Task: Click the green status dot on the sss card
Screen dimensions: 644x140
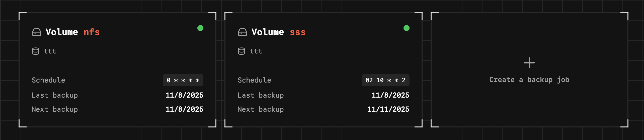Action: 406,28
